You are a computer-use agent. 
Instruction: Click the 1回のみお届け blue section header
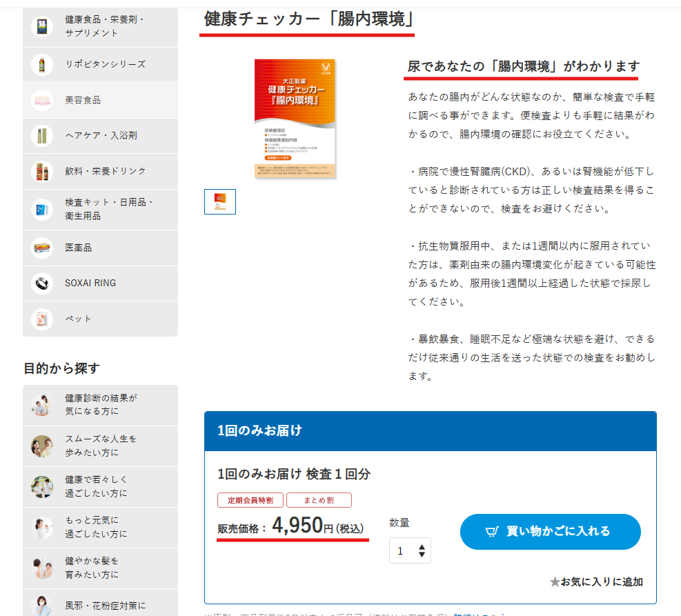coord(431,431)
